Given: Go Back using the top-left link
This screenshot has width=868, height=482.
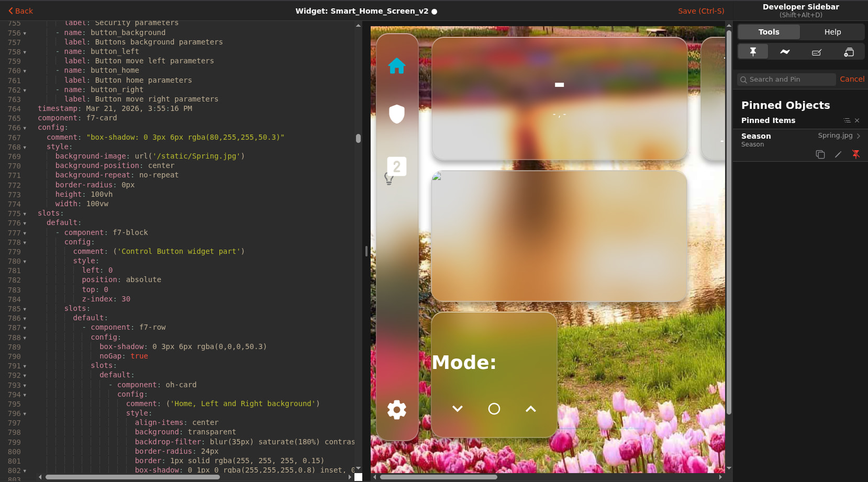Looking at the screenshot, I should coord(20,11).
